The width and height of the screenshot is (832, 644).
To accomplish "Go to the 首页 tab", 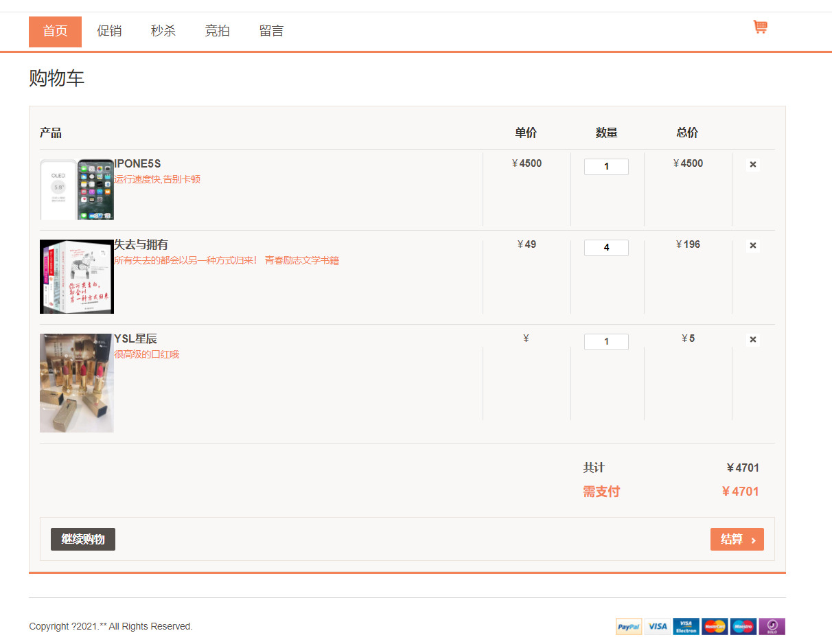I will tap(55, 32).
